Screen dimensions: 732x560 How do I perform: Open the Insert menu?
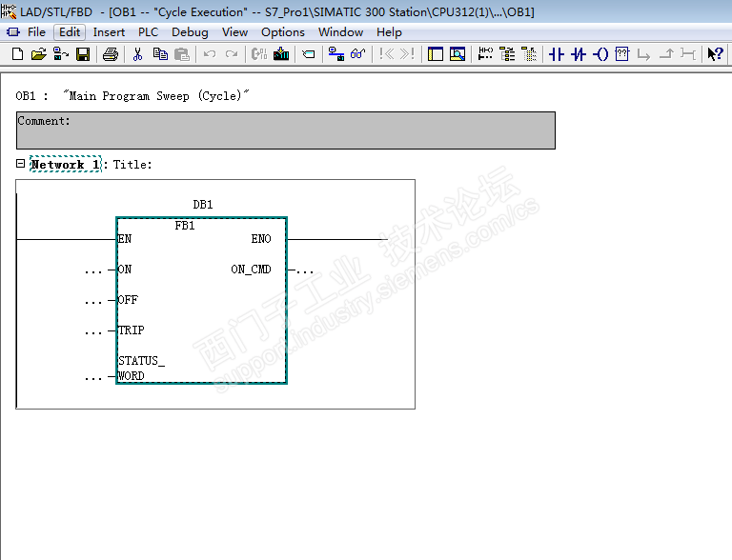[109, 32]
